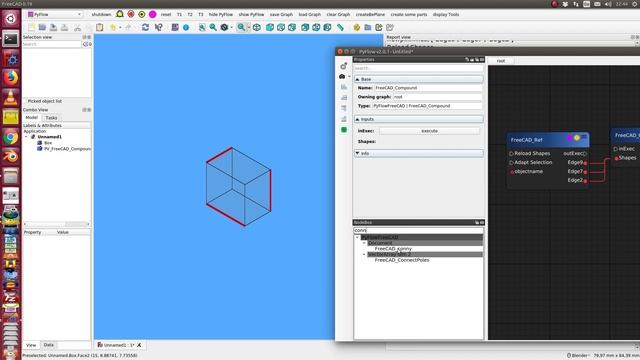Click the magenta circle toolbar icon
Viewport: 640px width, 360px height.
tap(153, 14)
